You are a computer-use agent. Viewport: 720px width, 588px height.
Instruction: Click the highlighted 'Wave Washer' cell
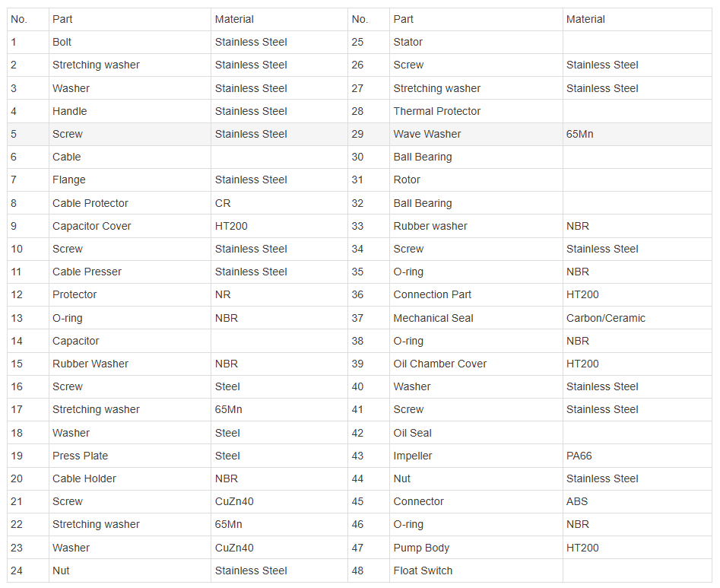pos(476,134)
